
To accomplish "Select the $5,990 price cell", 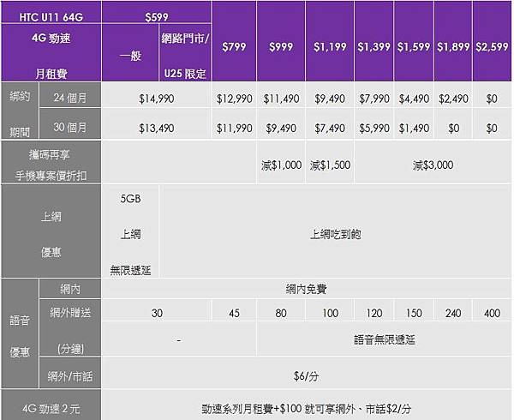I will click(x=374, y=123).
